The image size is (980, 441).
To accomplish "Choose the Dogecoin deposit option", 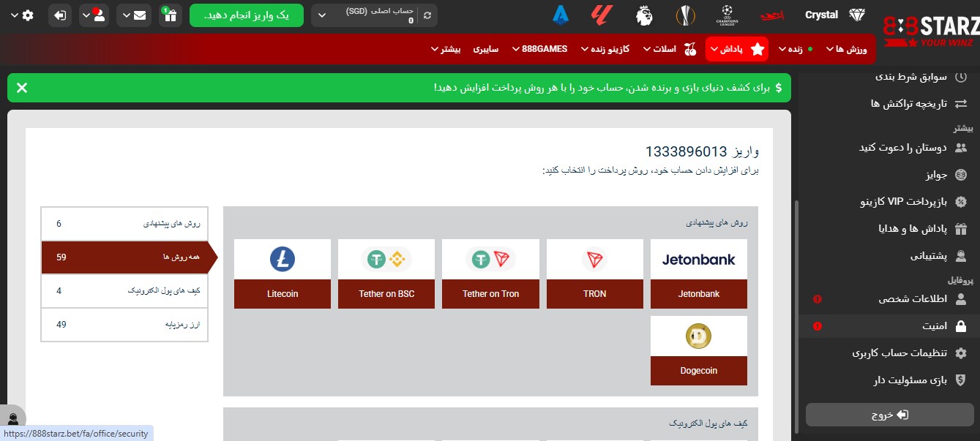I will click(698, 350).
